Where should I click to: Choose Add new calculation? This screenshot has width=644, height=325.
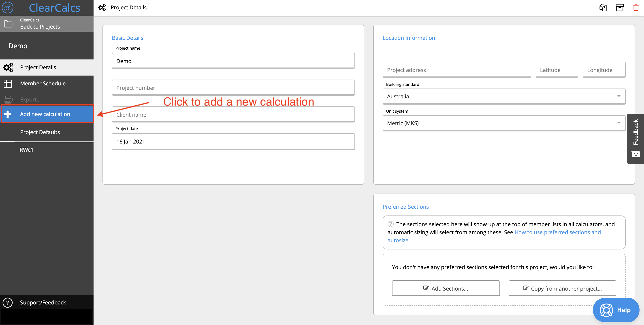click(47, 114)
